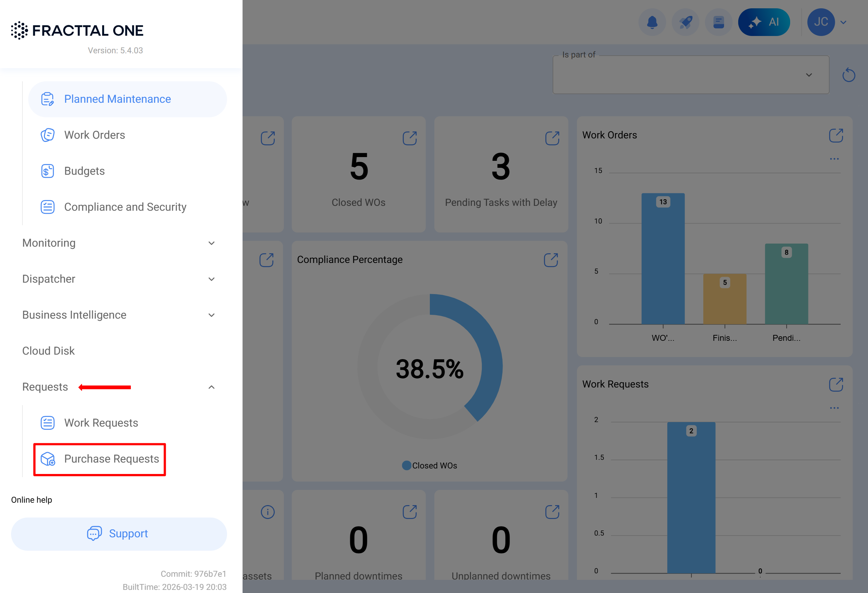Toggle Closed WOs legend swatch
This screenshot has width=868, height=593.
(x=406, y=466)
